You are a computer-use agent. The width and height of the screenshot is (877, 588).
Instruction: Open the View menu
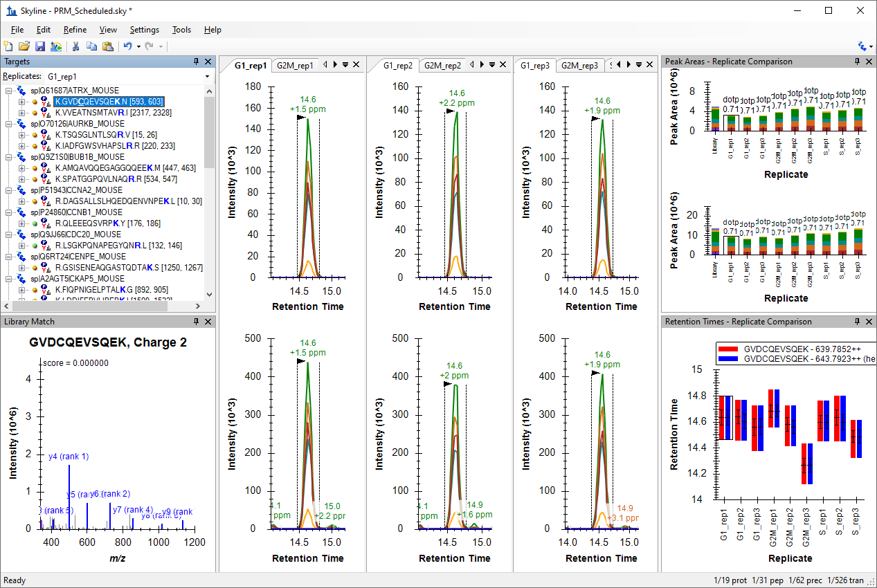(x=108, y=30)
